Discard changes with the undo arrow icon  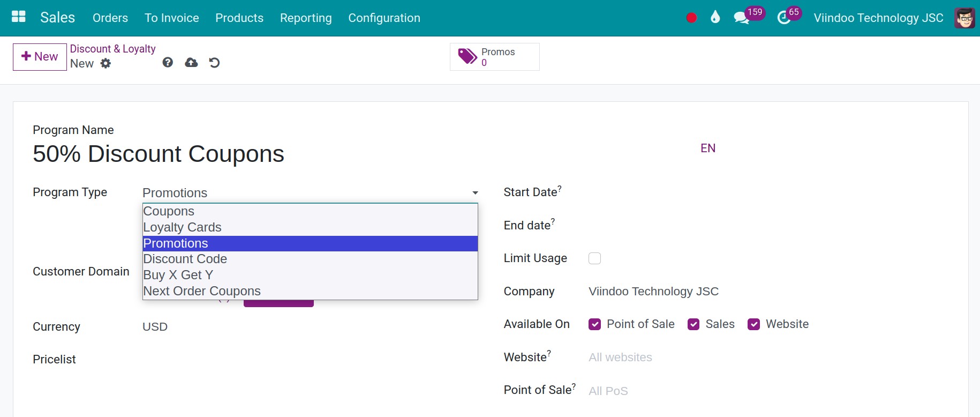[x=214, y=63]
